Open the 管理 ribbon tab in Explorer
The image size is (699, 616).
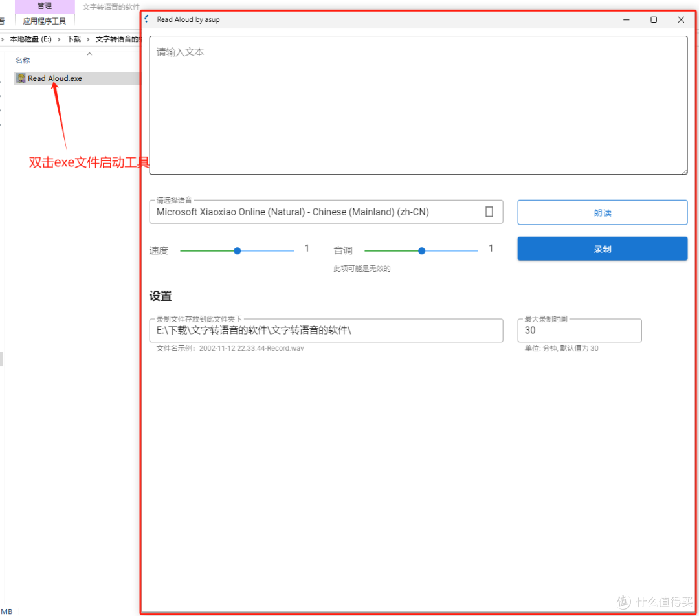point(45,6)
